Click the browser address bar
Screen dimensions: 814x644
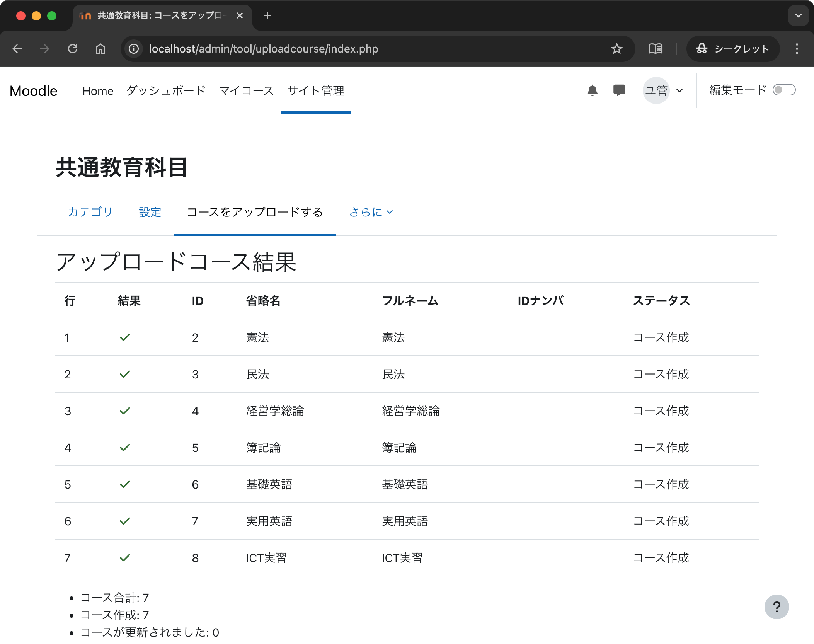348,49
